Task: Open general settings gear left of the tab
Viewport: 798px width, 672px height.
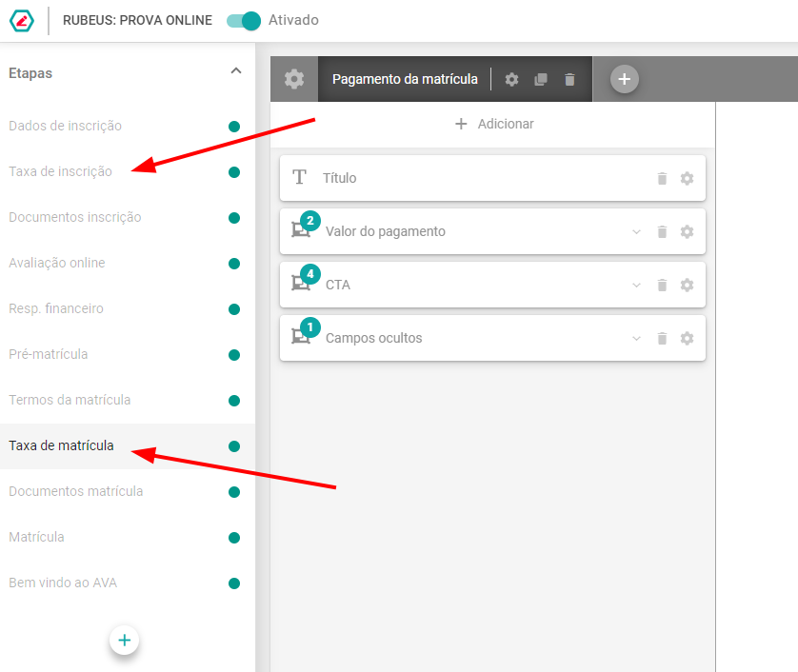Action: point(294,79)
